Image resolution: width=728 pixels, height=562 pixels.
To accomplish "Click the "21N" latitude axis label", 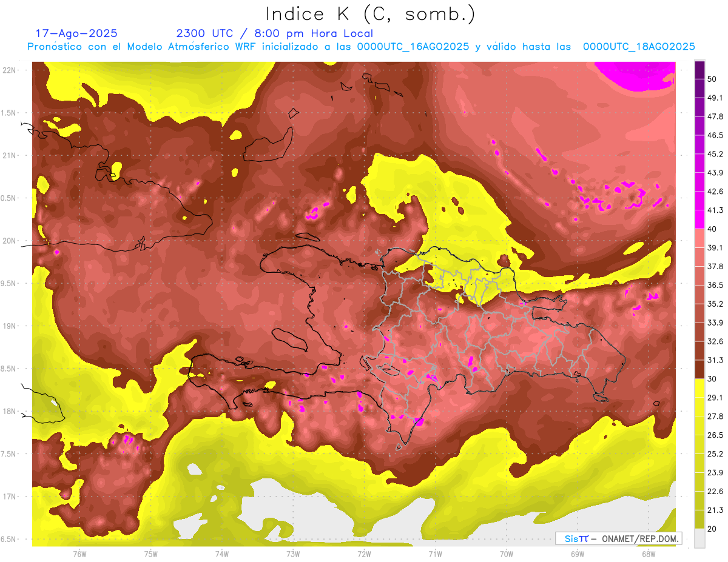I will point(10,156).
